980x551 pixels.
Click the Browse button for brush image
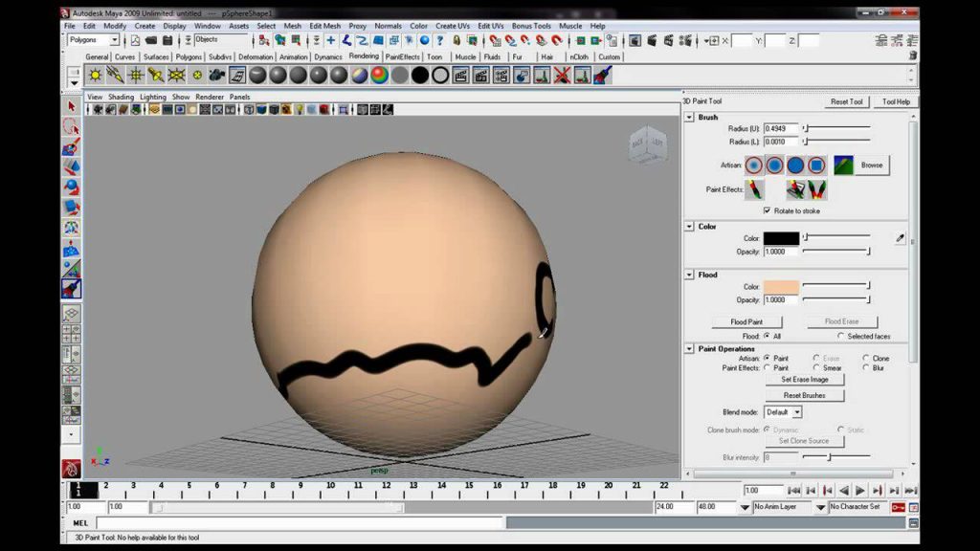point(872,165)
